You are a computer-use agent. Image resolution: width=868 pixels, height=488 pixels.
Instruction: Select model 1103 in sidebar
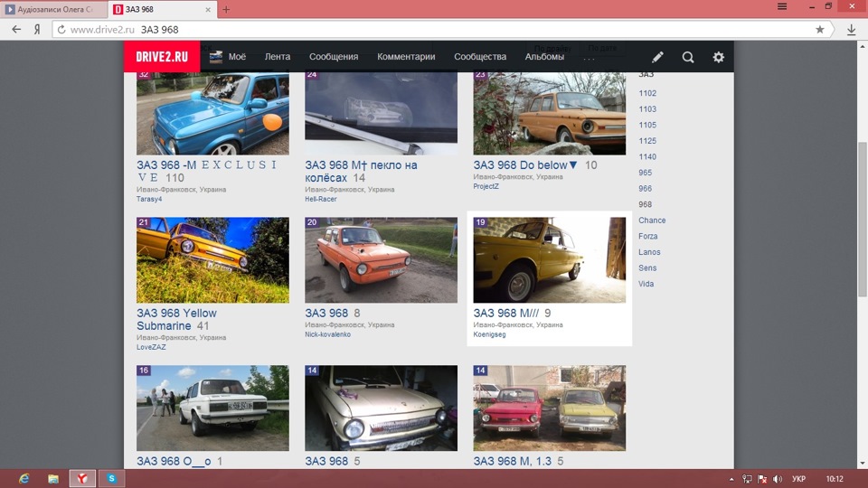coord(647,109)
